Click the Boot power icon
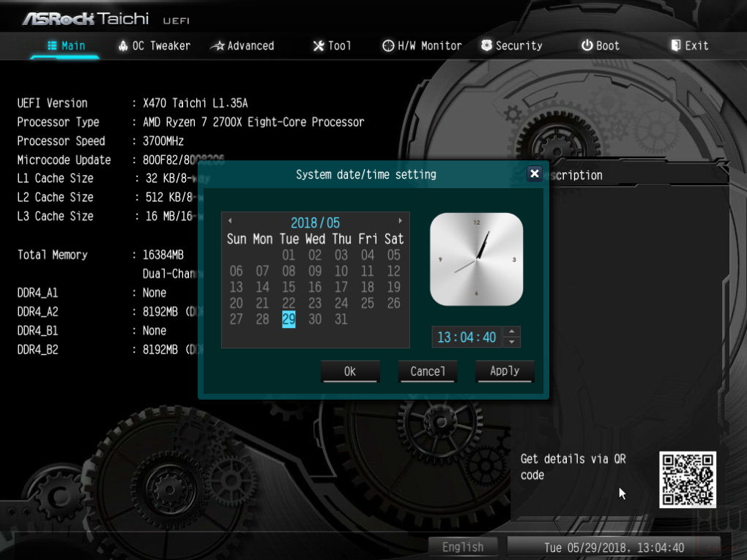Viewport: 747px width, 560px height. [x=587, y=45]
